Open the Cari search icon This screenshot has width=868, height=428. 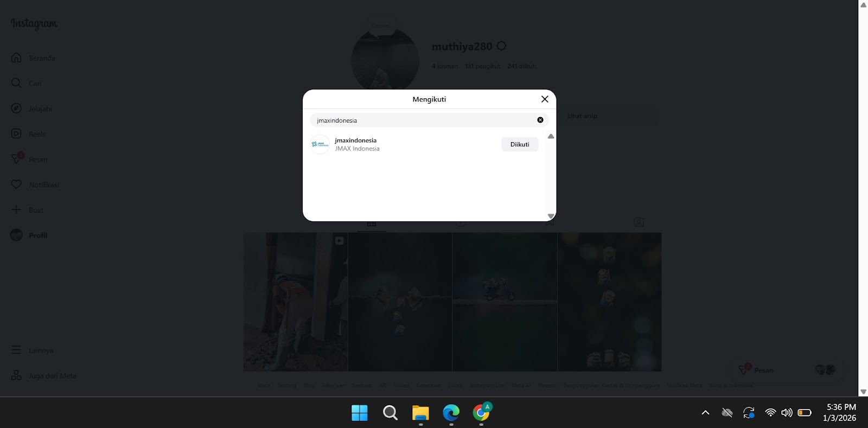tap(17, 83)
